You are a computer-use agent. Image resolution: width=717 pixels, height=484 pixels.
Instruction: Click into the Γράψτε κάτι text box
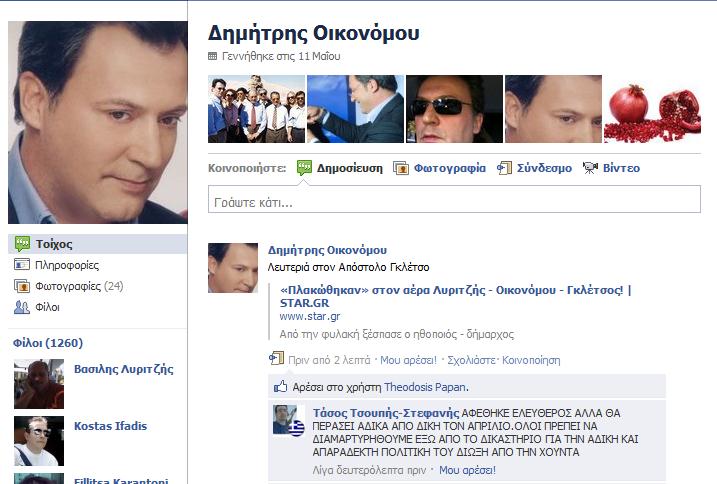454,199
